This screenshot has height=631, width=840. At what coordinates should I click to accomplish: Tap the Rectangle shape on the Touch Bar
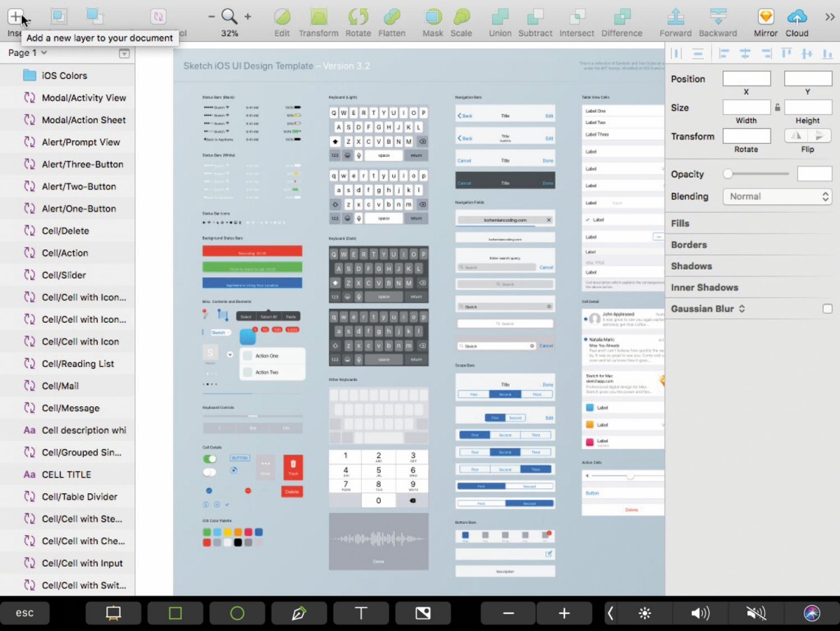[175, 613]
